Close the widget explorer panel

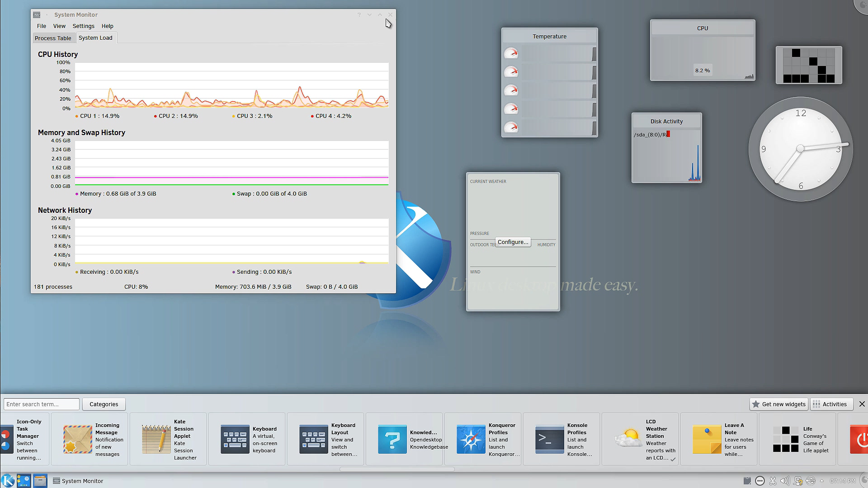tap(862, 404)
